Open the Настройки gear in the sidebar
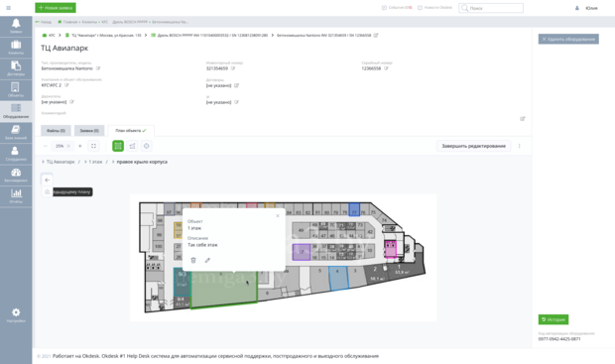615x364 pixels. click(x=16, y=315)
